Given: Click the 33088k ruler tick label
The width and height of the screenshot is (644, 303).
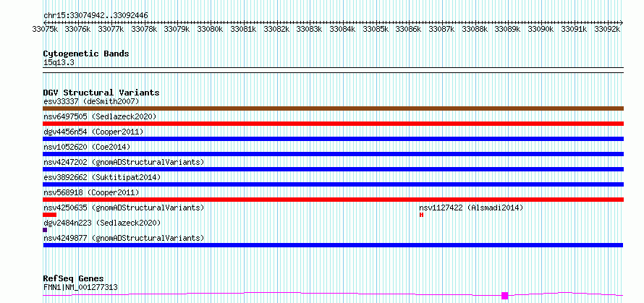Looking at the screenshot, I should pos(475,29).
